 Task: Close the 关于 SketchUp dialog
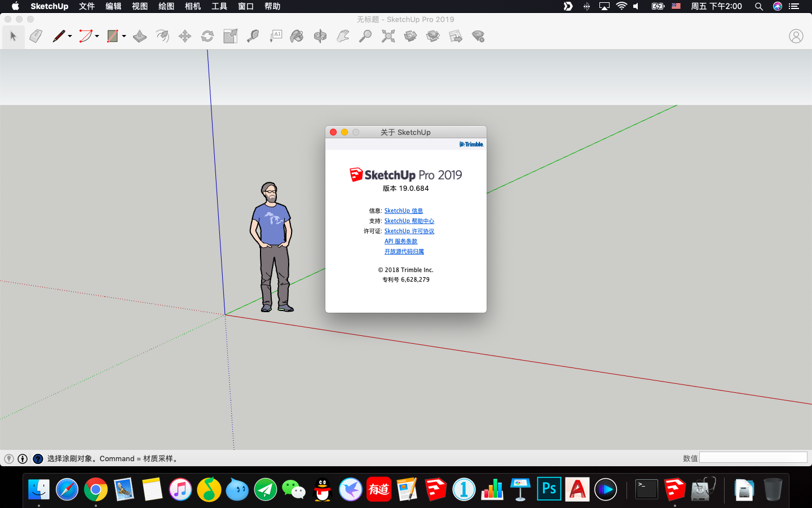tap(333, 132)
